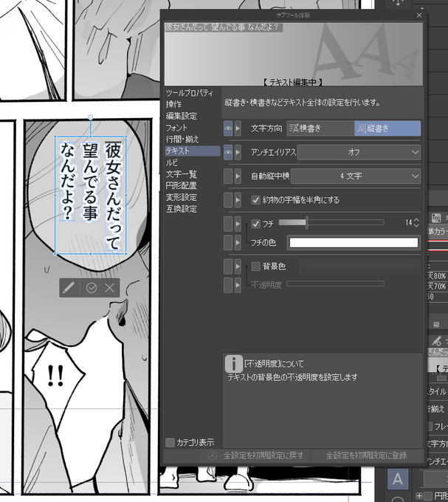Cancel text editing with the X icon
This screenshot has height=502, width=448.
[109, 288]
